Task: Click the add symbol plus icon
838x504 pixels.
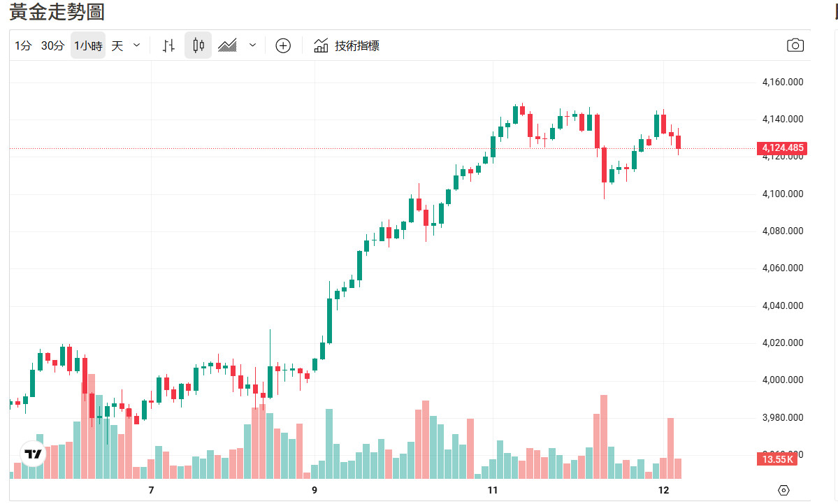Action: click(x=283, y=45)
